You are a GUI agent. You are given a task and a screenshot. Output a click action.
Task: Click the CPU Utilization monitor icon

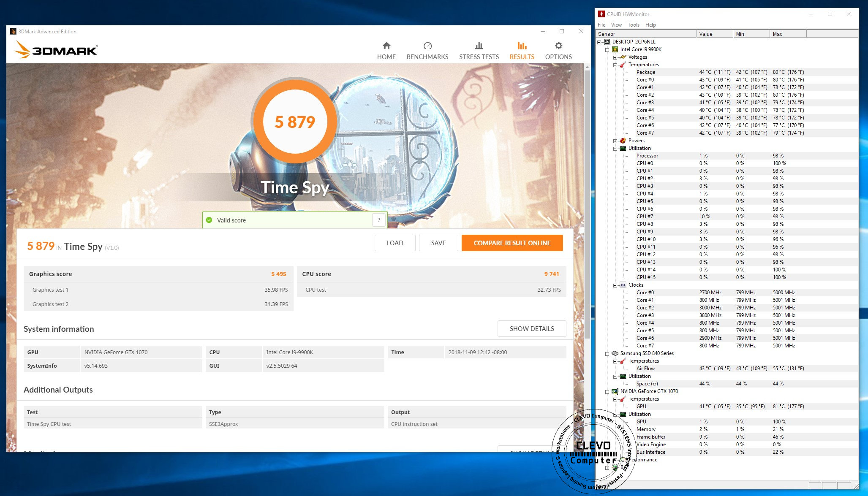623,148
